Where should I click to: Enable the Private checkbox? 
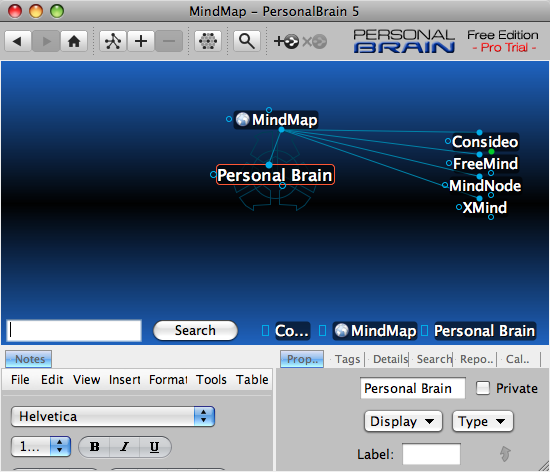[483, 388]
